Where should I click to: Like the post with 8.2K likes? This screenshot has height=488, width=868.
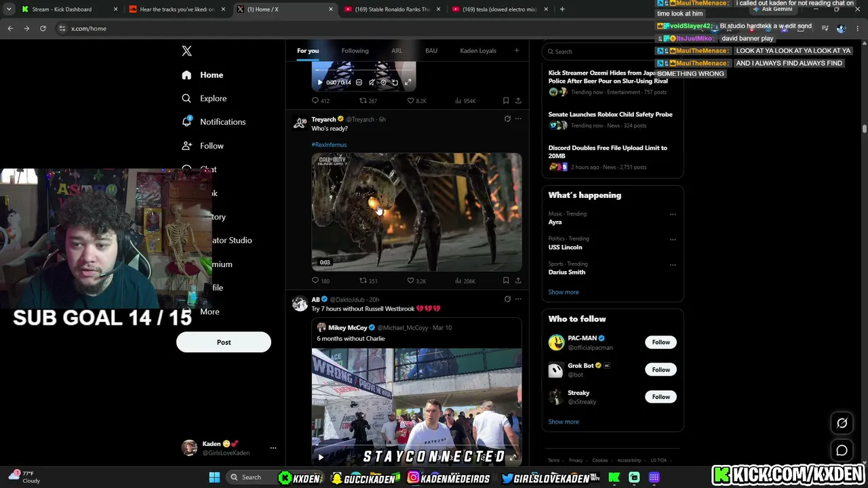416,101
